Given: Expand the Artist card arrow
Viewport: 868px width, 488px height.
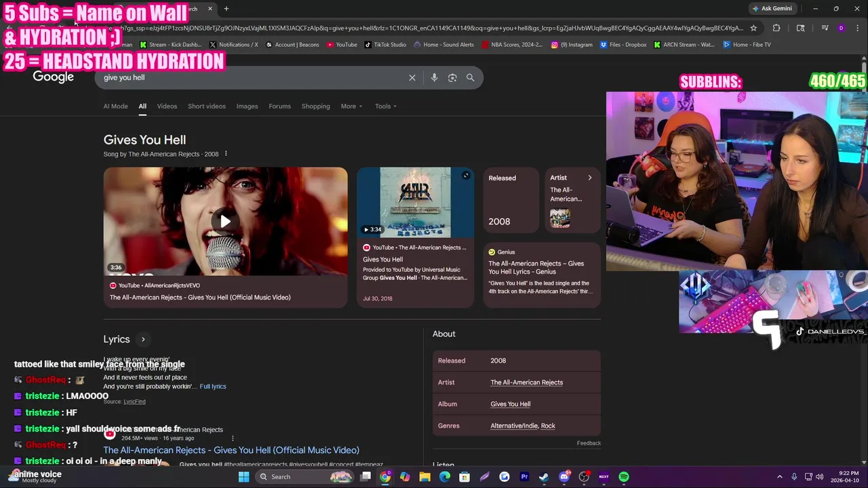Looking at the screenshot, I should pos(589,178).
